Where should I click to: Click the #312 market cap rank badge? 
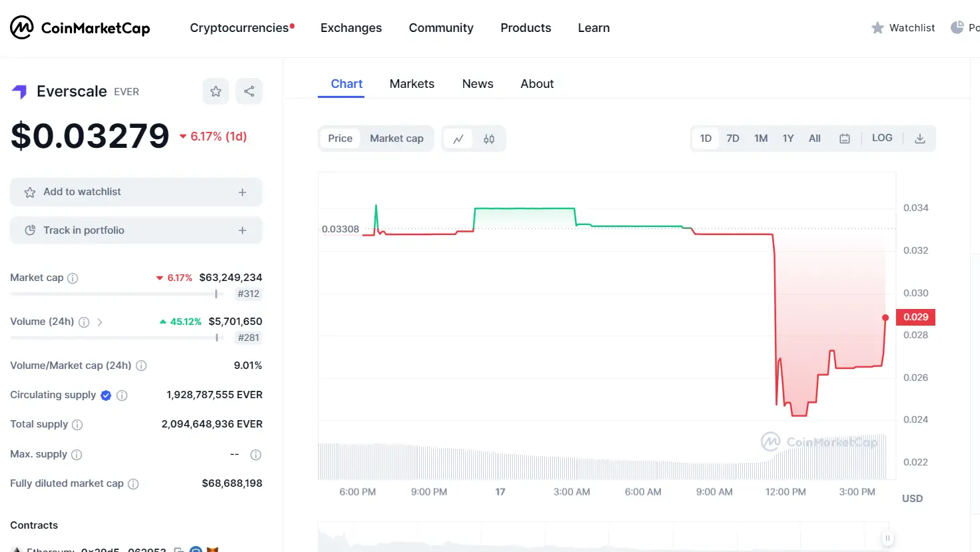click(248, 294)
